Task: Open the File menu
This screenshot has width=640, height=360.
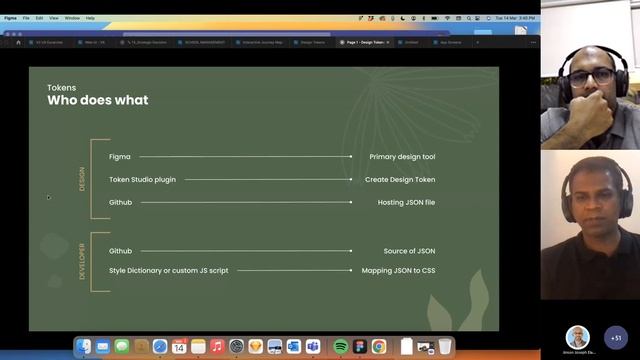Action: click(x=26, y=18)
